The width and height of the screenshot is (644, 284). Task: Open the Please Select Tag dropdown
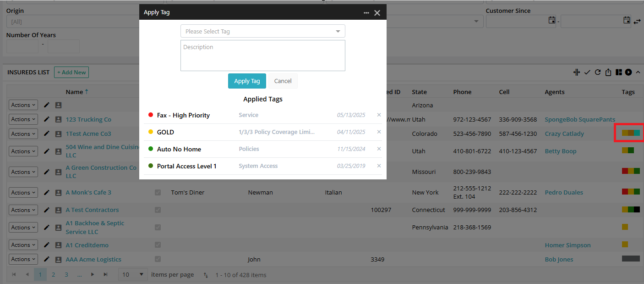coord(263,31)
